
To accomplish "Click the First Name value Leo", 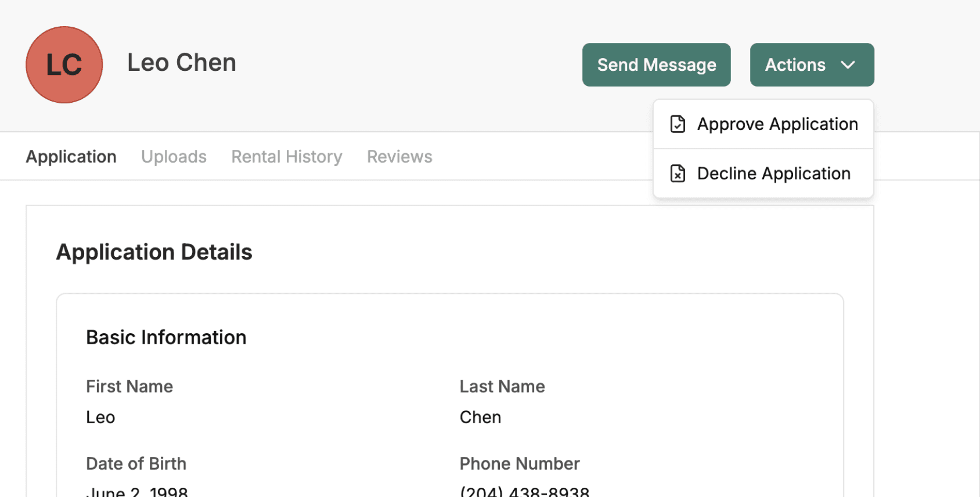I will [x=100, y=417].
